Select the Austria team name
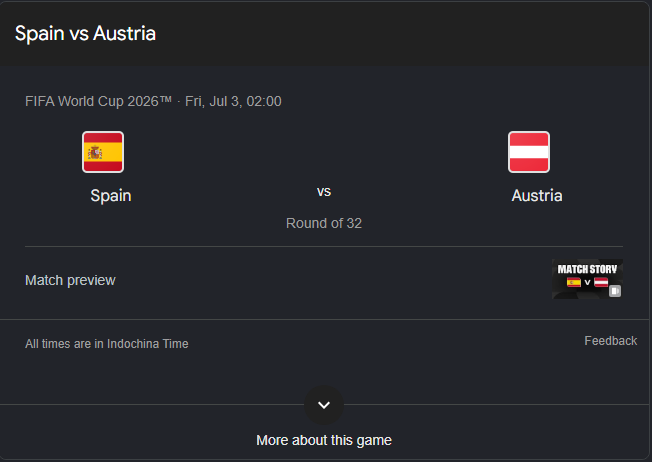The height and width of the screenshot is (462, 652). 537,195
